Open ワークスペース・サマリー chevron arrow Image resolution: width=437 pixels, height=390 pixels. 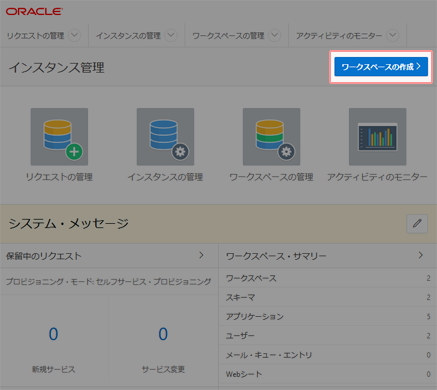click(421, 255)
